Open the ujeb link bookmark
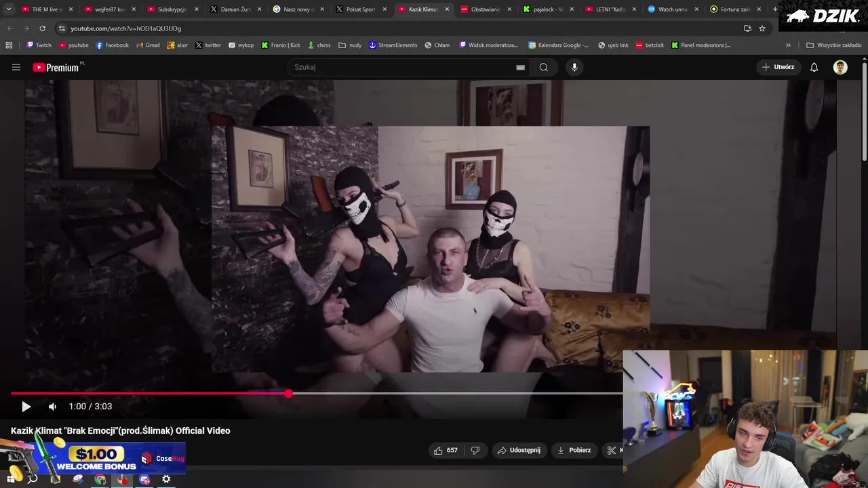Viewport: 868px width, 488px height. [x=613, y=45]
